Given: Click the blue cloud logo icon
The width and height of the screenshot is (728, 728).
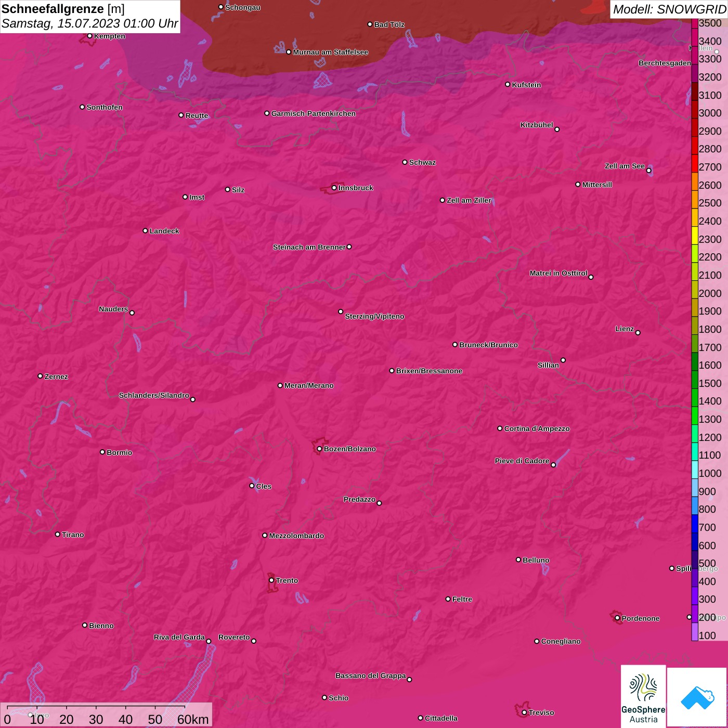Looking at the screenshot, I should (x=697, y=697).
